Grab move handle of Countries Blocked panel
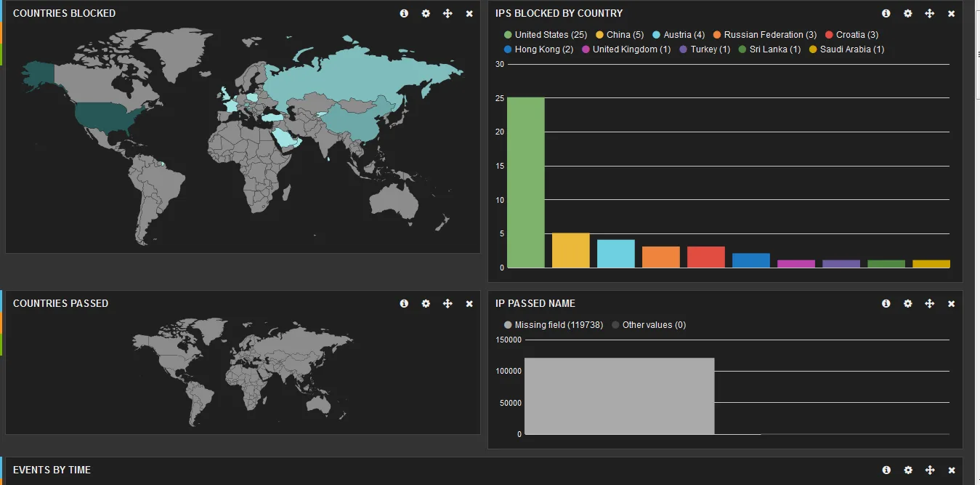The height and width of the screenshot is (485, 980). pos(448,14)
